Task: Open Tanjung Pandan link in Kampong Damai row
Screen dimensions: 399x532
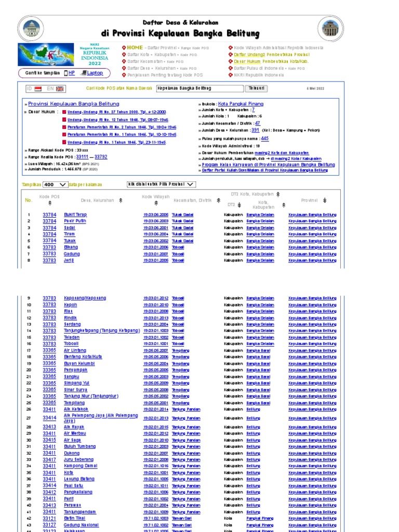Action: tap(186, 466)
